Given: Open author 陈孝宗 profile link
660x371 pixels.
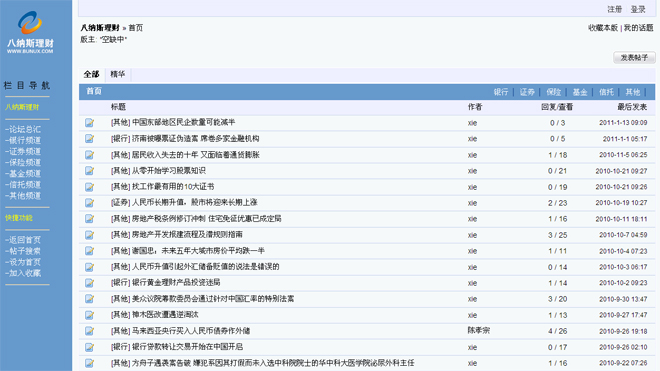Looking at the screenshot, I should [x=479, y=331].
